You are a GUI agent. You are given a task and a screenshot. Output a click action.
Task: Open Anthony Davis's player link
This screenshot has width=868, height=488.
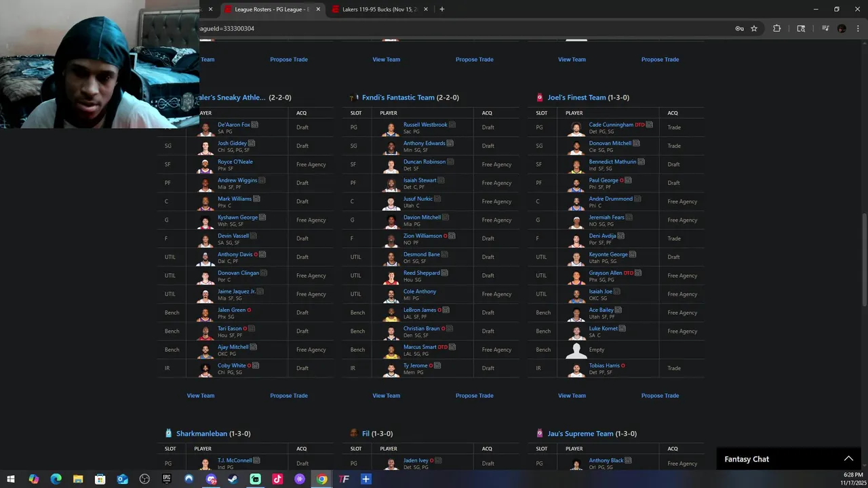click(235, 254)
